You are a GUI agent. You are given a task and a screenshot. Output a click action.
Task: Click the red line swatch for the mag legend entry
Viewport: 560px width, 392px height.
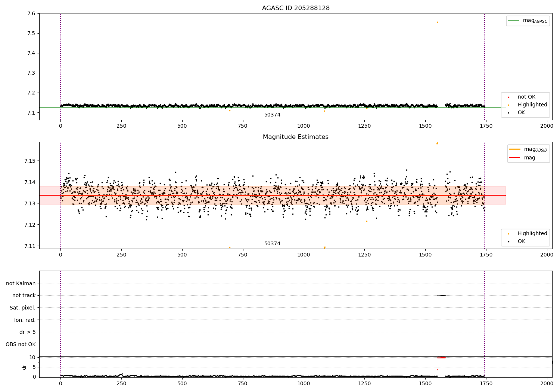click(515, 158)
